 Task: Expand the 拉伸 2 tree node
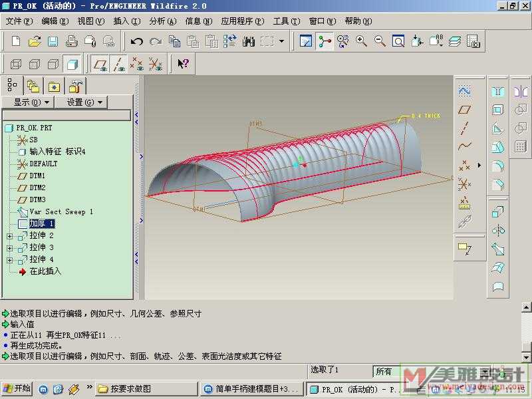tap(9, 236)
